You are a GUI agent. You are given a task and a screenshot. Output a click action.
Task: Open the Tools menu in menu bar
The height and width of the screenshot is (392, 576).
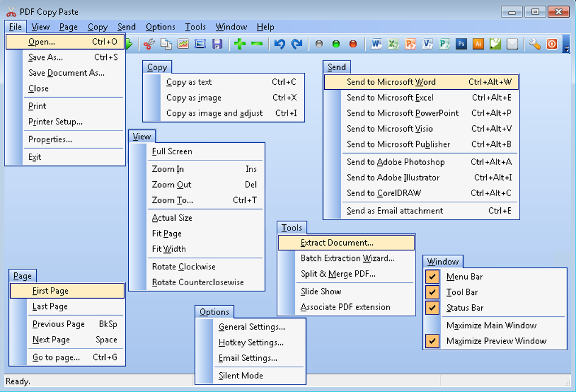[195, 27]
